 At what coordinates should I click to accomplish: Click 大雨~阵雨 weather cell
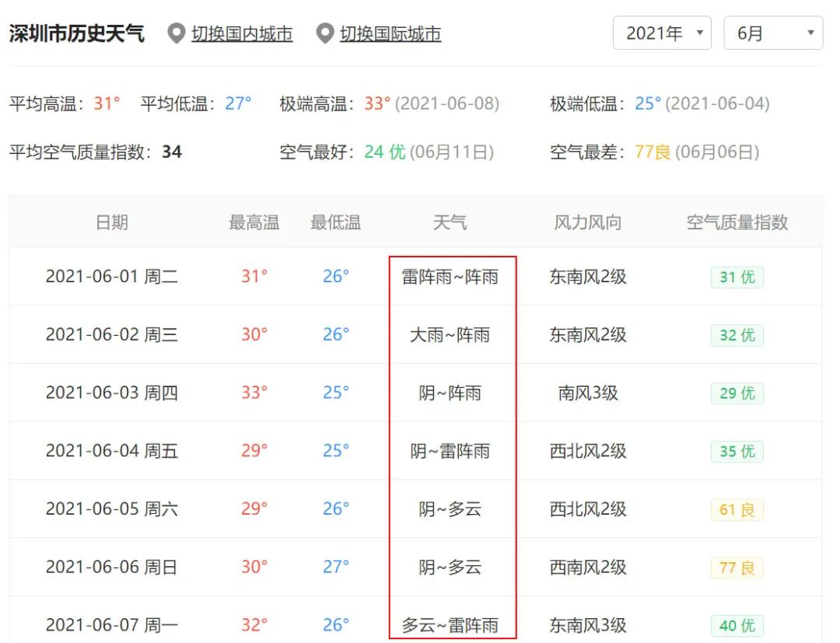point(450,335)
